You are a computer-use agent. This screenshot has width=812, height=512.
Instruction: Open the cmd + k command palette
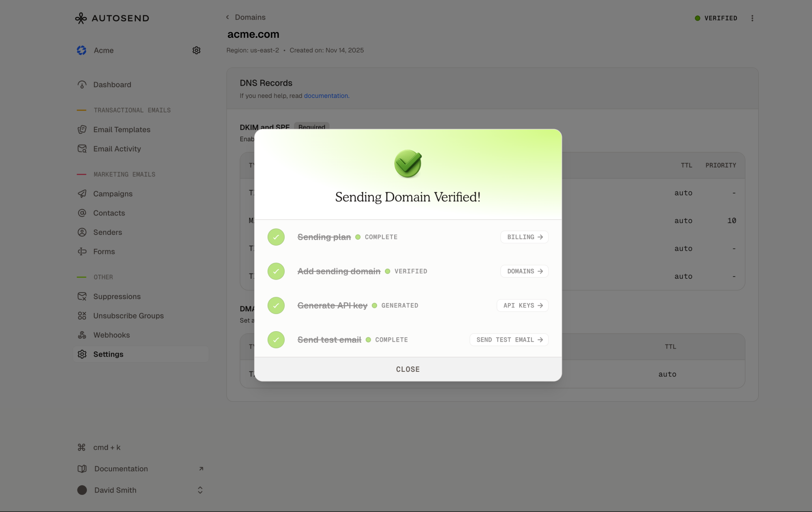click(x=106, y=447)
